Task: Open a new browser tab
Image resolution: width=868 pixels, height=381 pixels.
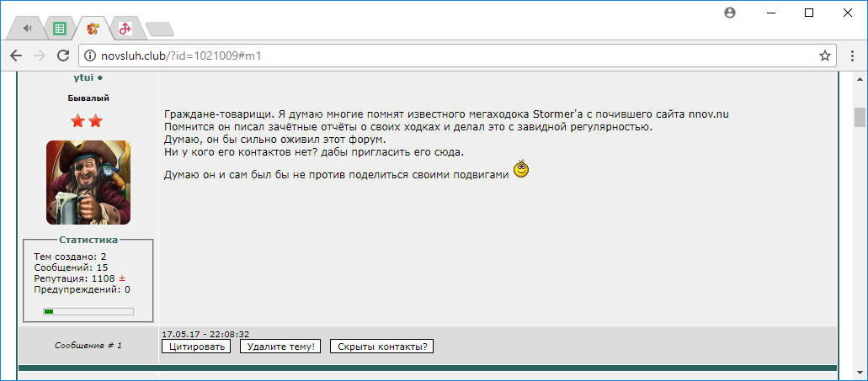Action: click(x=158, y=29)
